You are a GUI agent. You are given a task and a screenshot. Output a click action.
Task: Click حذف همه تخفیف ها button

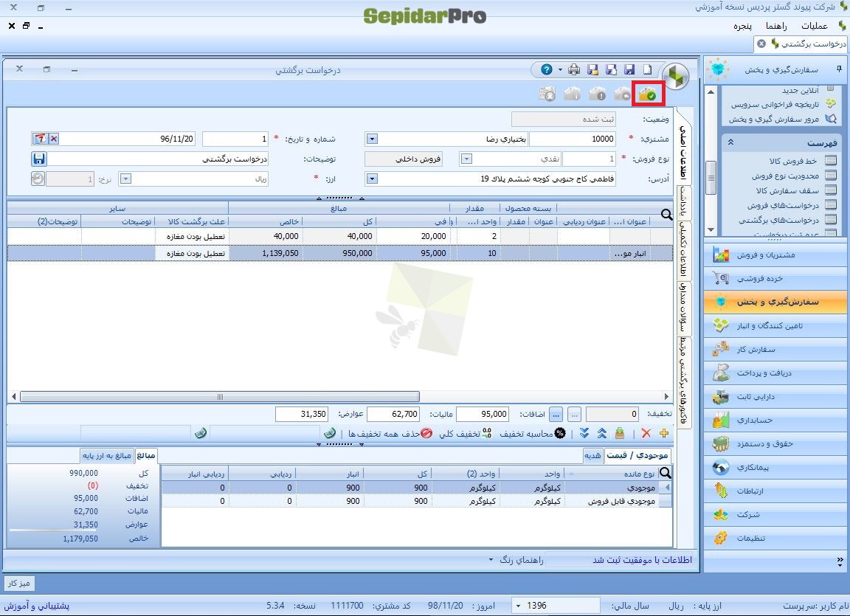click(x=390, y=434)
